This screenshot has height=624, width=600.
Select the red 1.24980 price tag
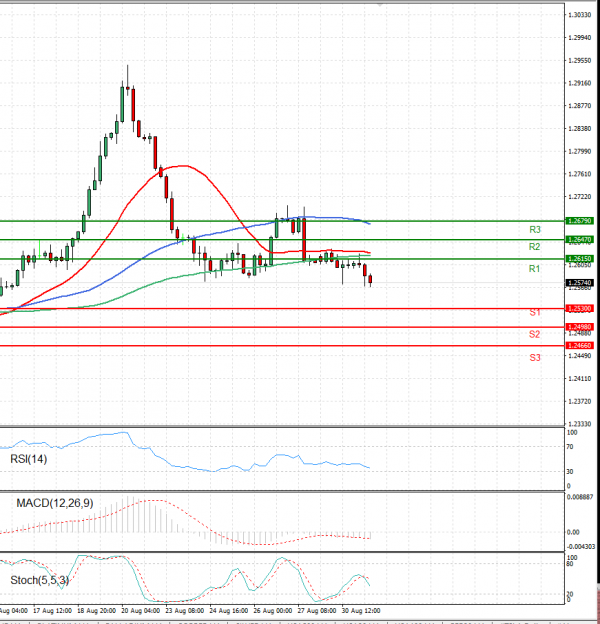click(580, 327)
